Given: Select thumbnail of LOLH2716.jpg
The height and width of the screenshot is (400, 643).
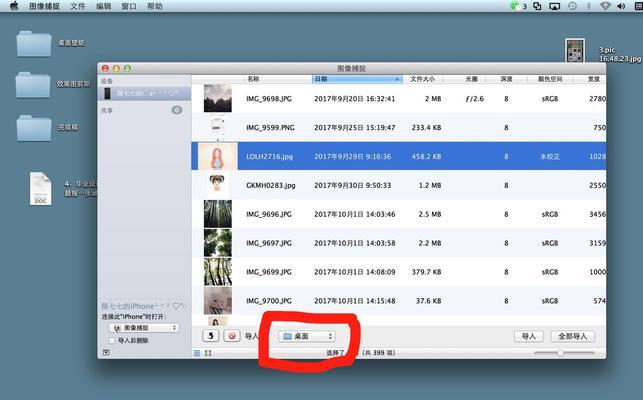Looking at the screenshot, I should tap(218, 156).
